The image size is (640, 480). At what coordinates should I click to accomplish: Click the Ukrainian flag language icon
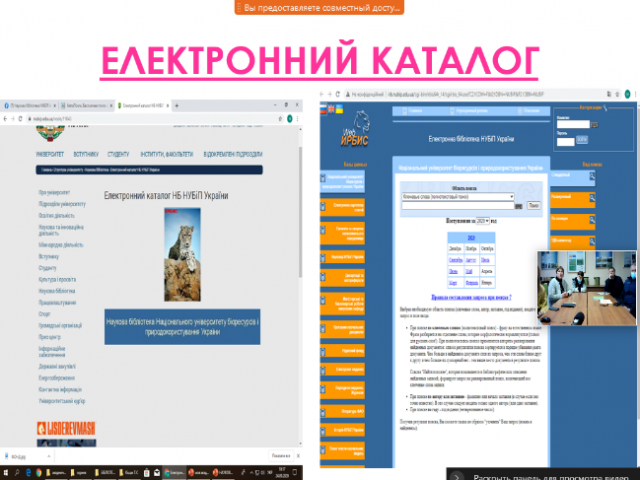[x=339, y=109]
